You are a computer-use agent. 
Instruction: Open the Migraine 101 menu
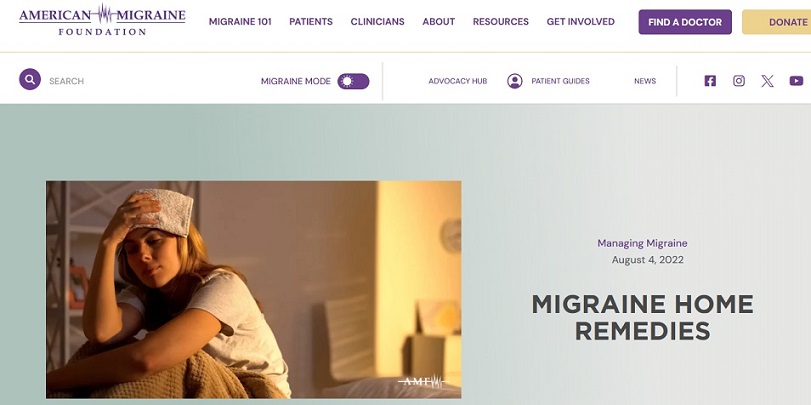(240, 22)
